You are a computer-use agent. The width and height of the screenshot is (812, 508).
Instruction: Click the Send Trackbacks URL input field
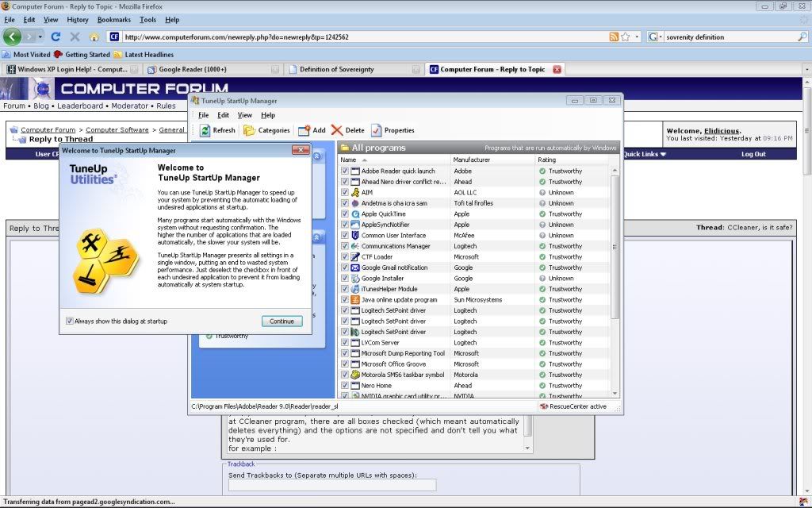332,485
